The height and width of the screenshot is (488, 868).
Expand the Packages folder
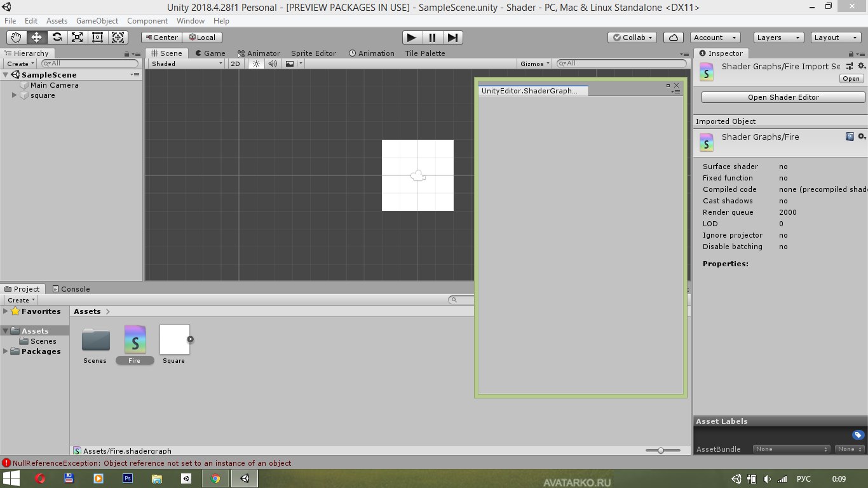point(6,351)
